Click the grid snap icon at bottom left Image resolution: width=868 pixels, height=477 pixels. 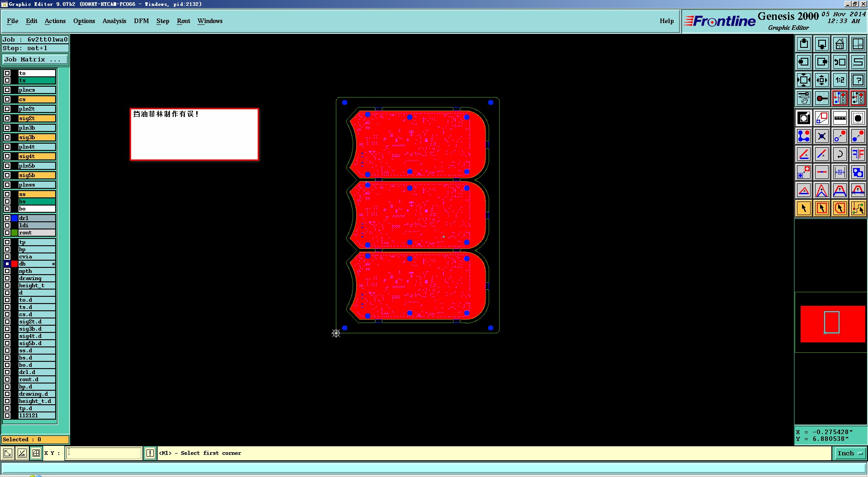coord(36,453)
